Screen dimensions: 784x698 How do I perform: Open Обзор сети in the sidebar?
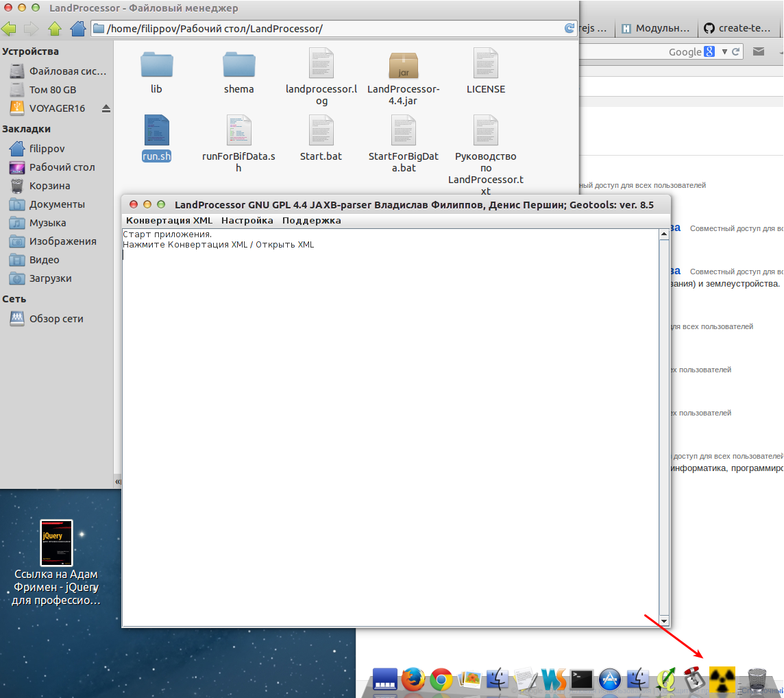(56, 319)
